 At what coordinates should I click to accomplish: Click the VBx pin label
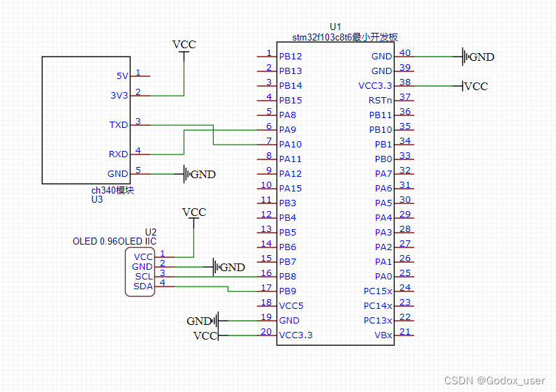pos(383,335)
